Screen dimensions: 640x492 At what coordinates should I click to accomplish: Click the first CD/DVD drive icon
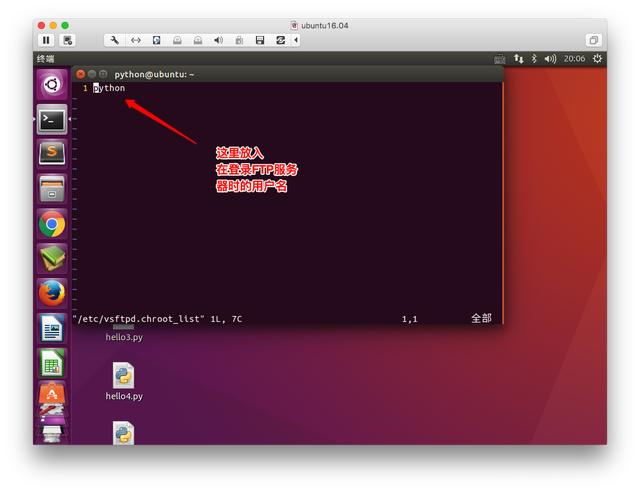pos(177,40)
